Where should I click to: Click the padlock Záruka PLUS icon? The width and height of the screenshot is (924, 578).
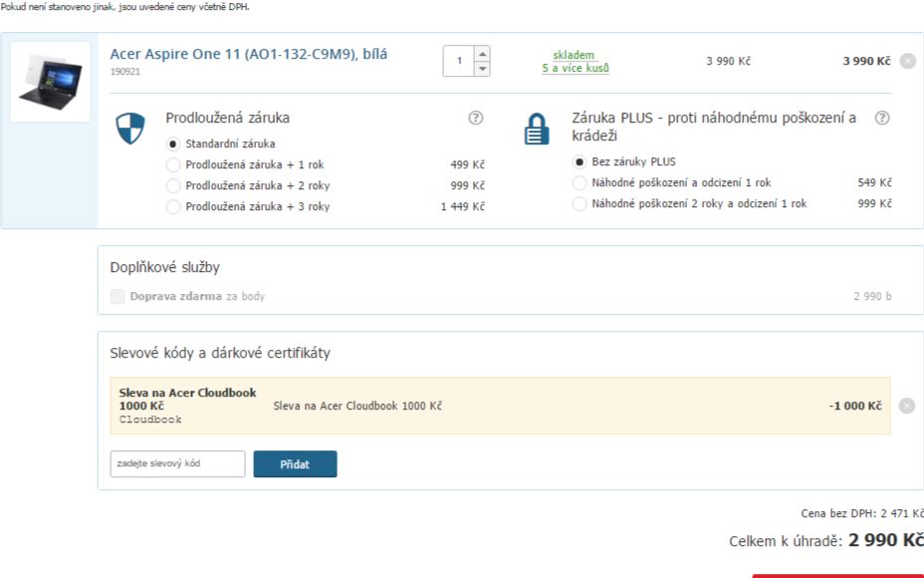pyautogui.click(x=537, y=129)
